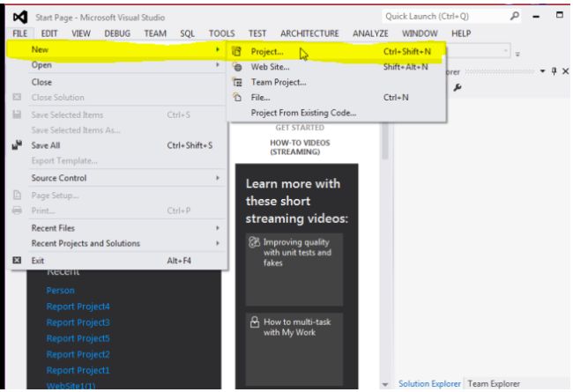
Task: Expand Recent Projects and Solutions submenu
Action: coord(218,243)
